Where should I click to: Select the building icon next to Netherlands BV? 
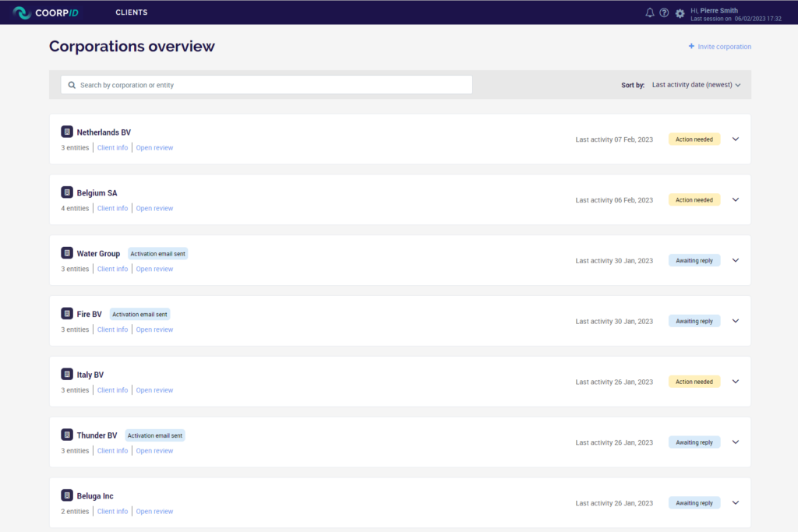[x=67, y=131]
